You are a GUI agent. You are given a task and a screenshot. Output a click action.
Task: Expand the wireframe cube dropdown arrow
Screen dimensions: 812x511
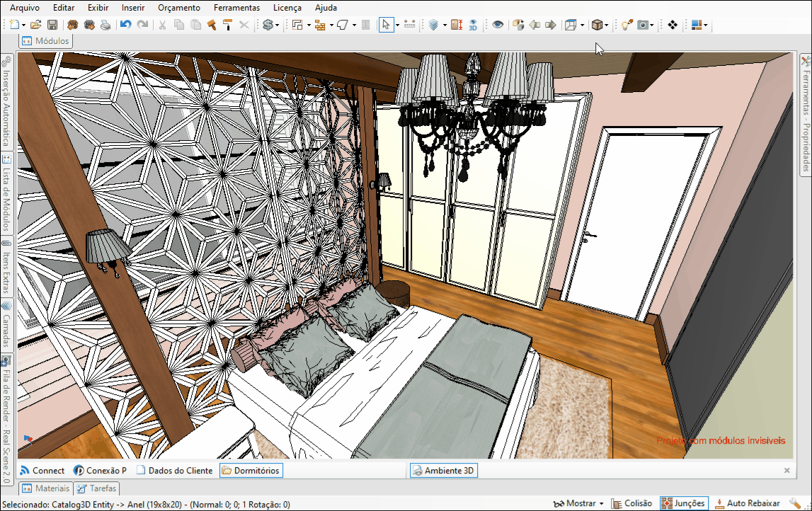582,25
